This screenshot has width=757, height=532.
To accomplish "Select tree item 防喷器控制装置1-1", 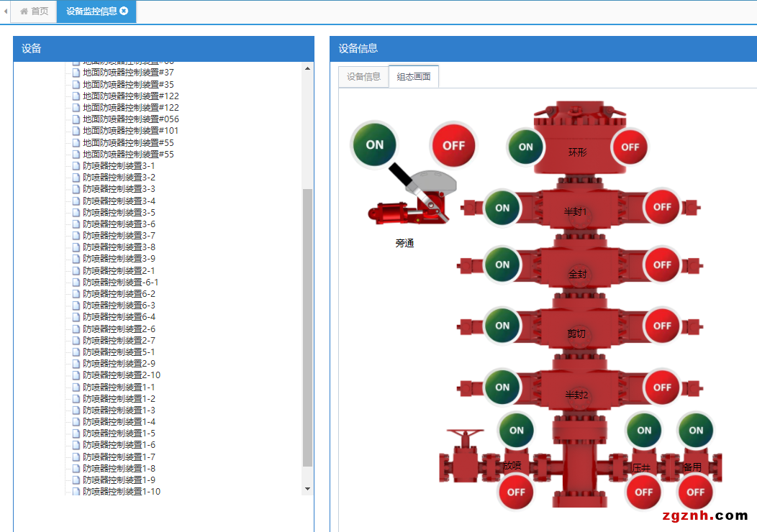I will pyautogui.click(x=119, y=387).
